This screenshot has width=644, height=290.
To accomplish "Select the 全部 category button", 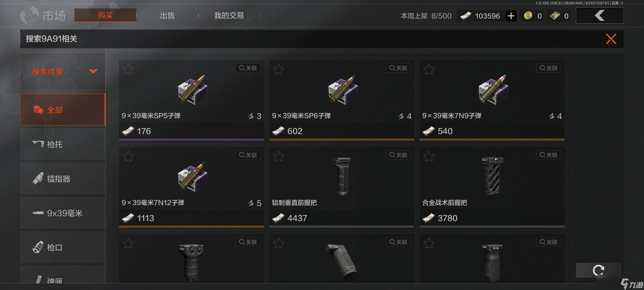I will (x=63, y=110).
